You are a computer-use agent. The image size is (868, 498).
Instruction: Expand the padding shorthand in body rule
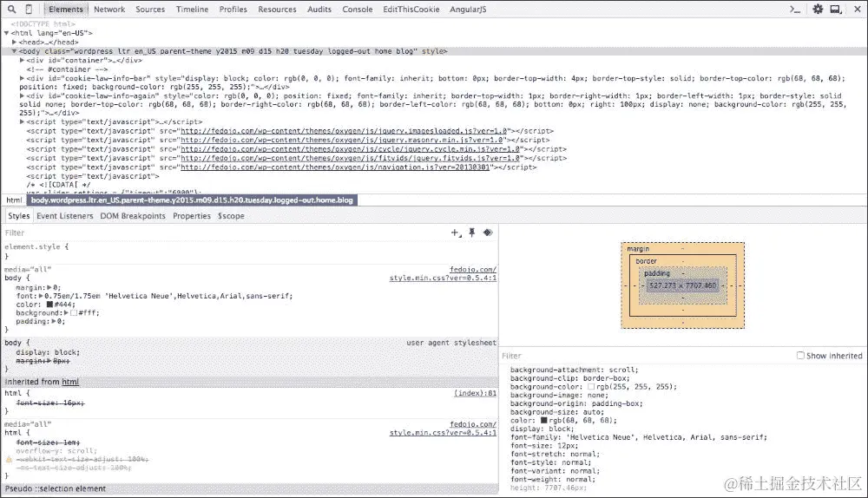click(54, 322)
